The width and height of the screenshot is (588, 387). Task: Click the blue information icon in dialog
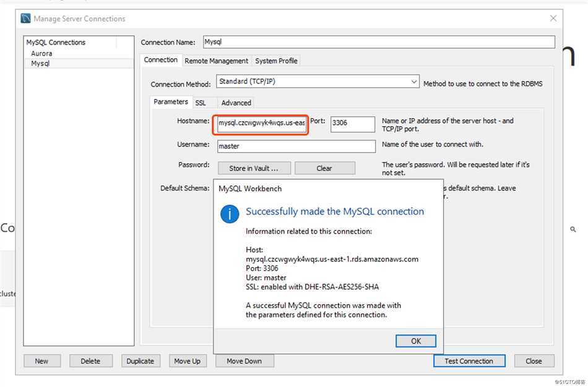tap(230, 214)
